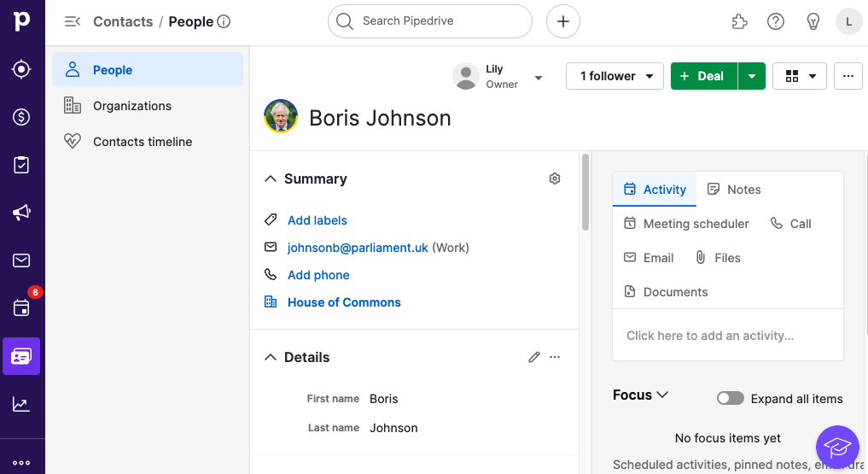Viewport: 868px width, 474px height.
Task: Open More options dots in sidebar
Action: [x=21, y=463]
